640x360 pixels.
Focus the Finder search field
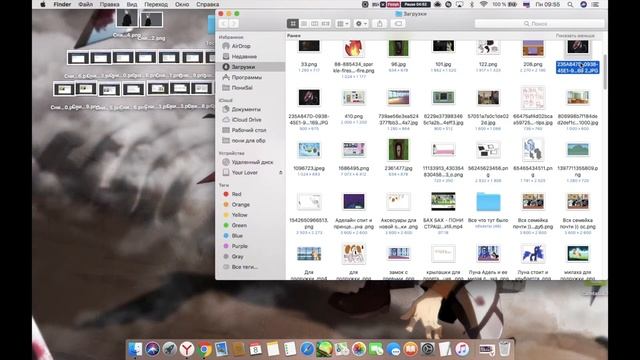539,24
